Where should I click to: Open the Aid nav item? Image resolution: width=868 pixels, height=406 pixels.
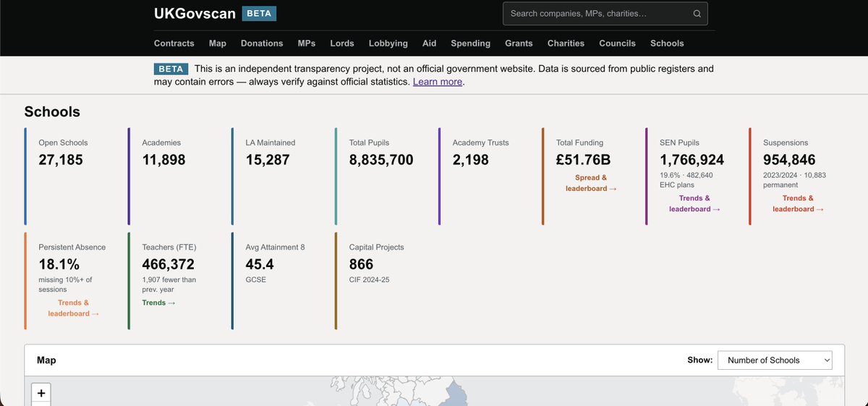click(x=430, y=43)
